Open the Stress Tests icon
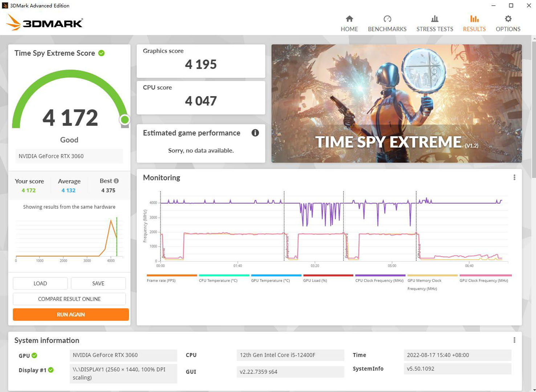This screenshot has width=536, height=392. [435, 19]
